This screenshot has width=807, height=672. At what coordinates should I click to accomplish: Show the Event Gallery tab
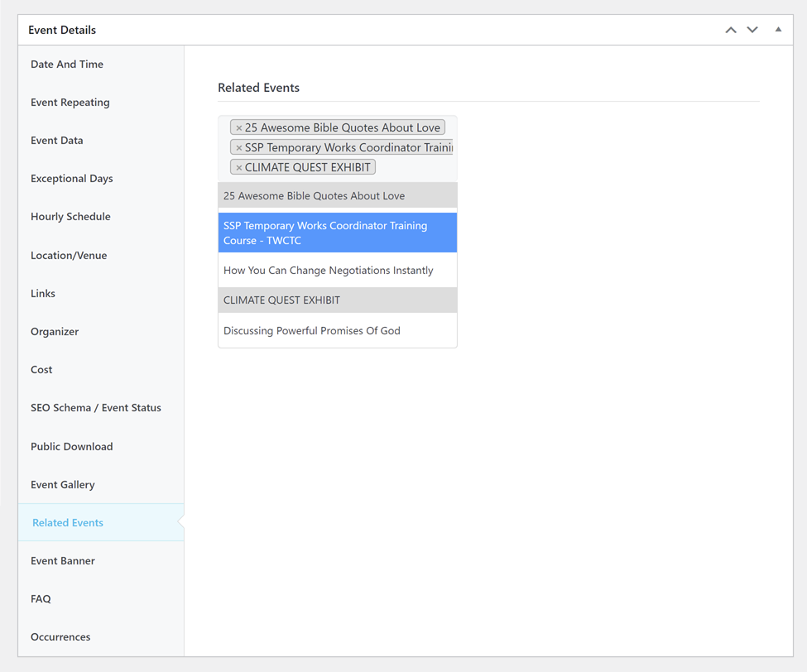pos(63,485)
